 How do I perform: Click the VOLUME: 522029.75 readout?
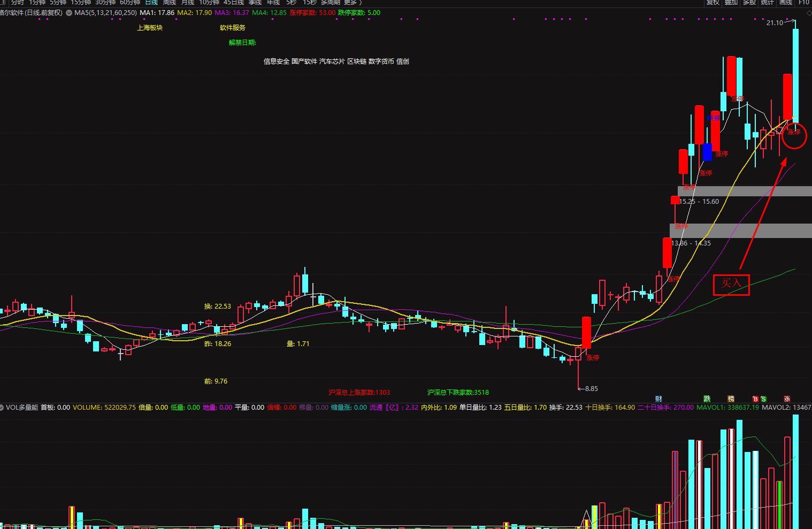pyautogui.click(x=104, y=408)
